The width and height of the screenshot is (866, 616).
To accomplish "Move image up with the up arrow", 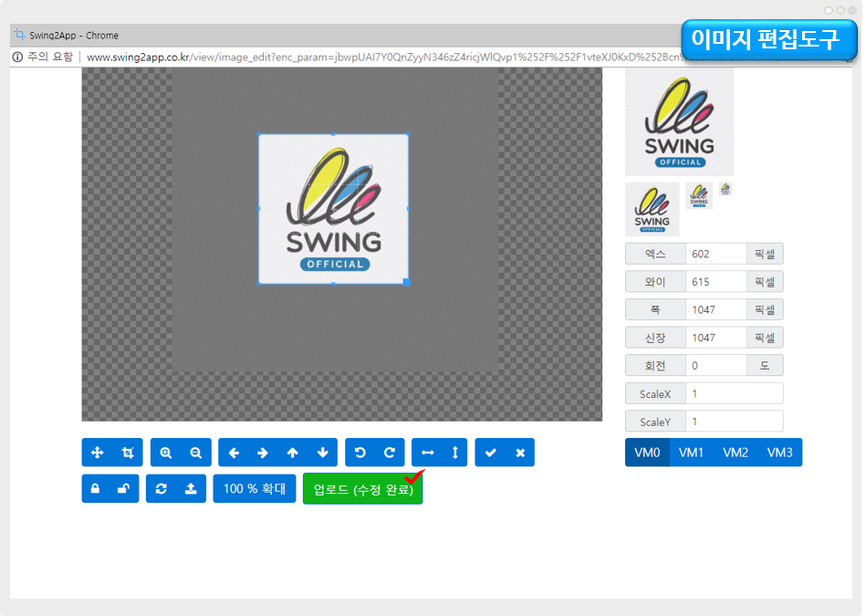I will (x=293, y=453).
